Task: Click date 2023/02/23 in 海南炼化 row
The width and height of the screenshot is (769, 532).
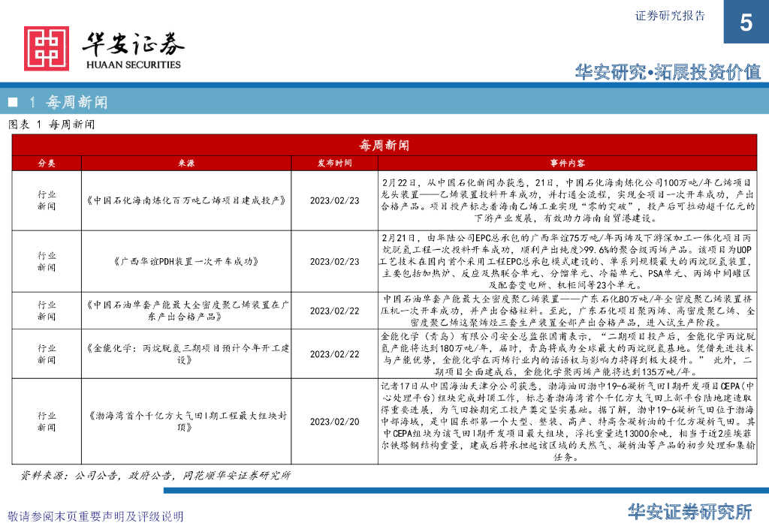Action: pyautogui.click(x=334, y=200)
